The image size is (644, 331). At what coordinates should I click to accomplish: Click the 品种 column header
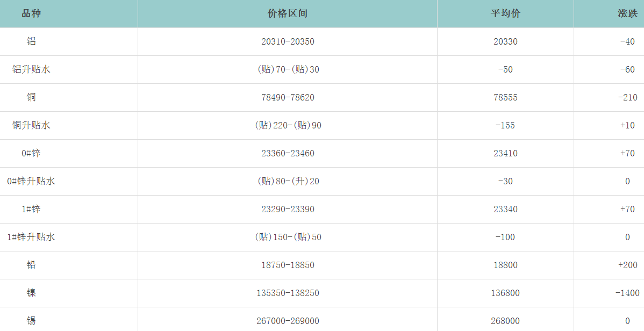[31, 13]
